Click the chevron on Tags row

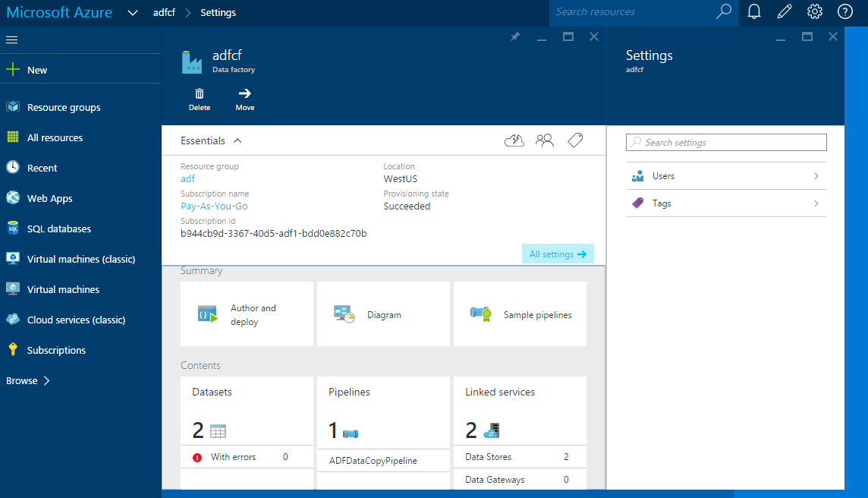(x=816, y=203)
